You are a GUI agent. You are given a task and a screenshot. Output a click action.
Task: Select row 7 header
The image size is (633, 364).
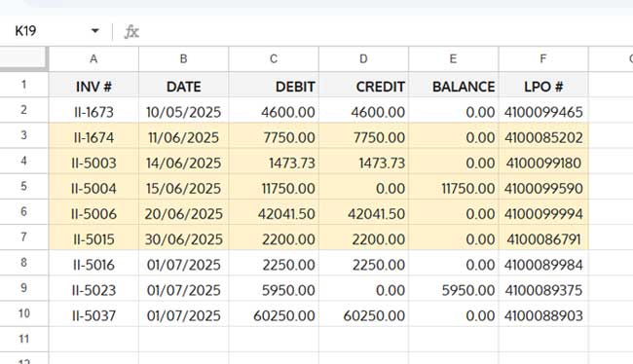click(x=23, y=237)
